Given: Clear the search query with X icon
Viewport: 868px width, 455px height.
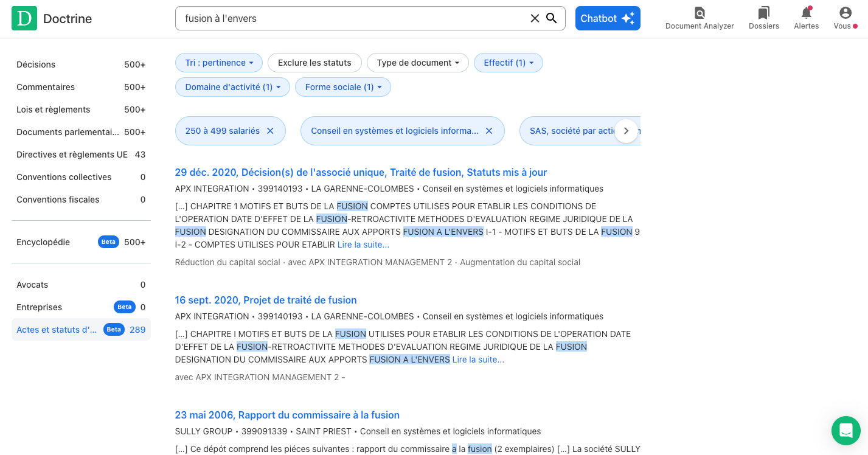Looking at the screenshot, I should [x=535, y=18].
